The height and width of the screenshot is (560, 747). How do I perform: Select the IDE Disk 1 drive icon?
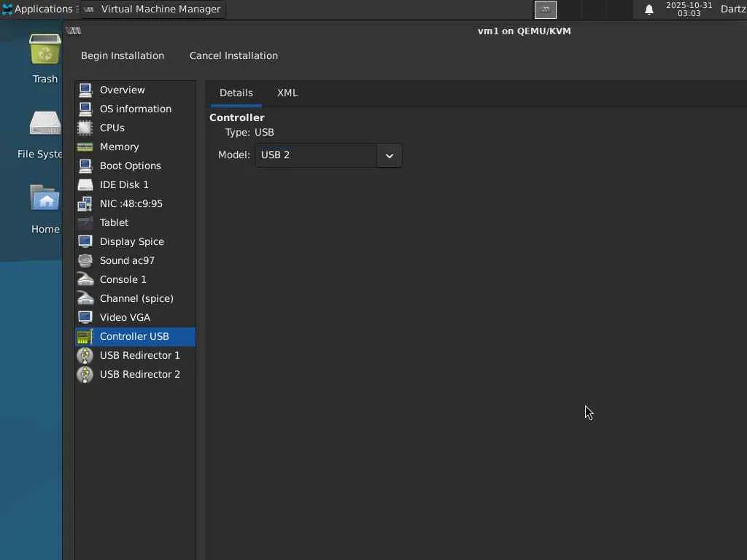(x=85, y=184)
